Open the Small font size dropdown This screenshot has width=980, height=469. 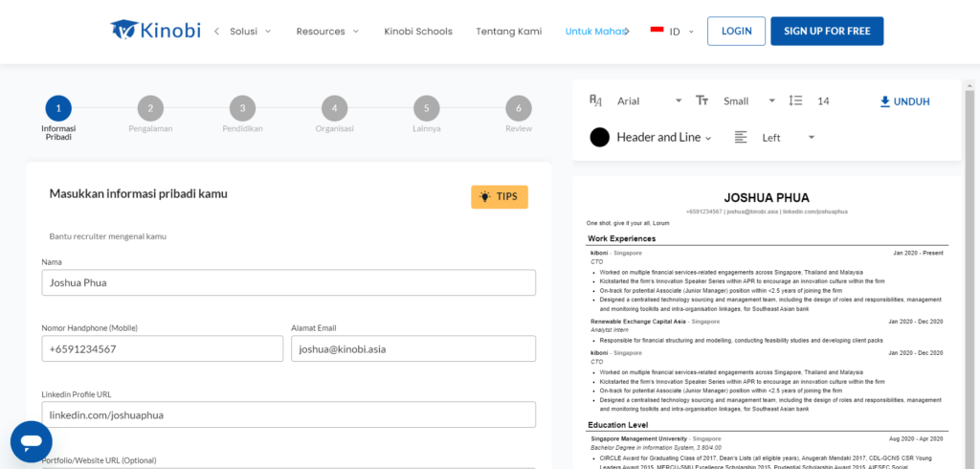tap(748, 100)
